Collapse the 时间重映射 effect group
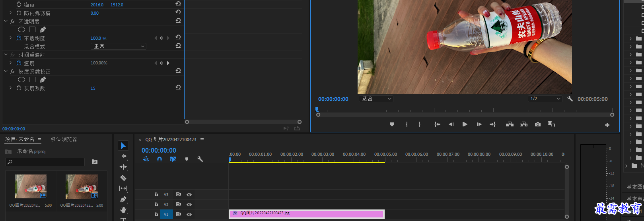The height and width of the screenshot is (221, 644). click(x=6, y=54)
